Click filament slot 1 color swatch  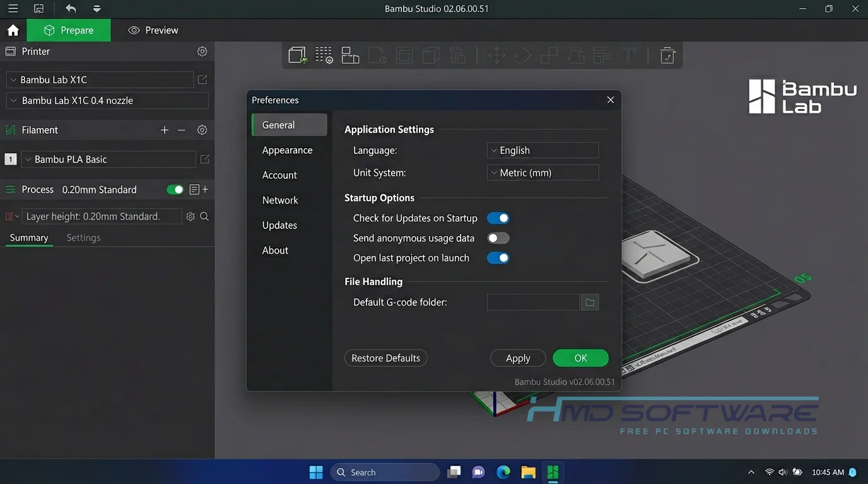click(10, 159)
